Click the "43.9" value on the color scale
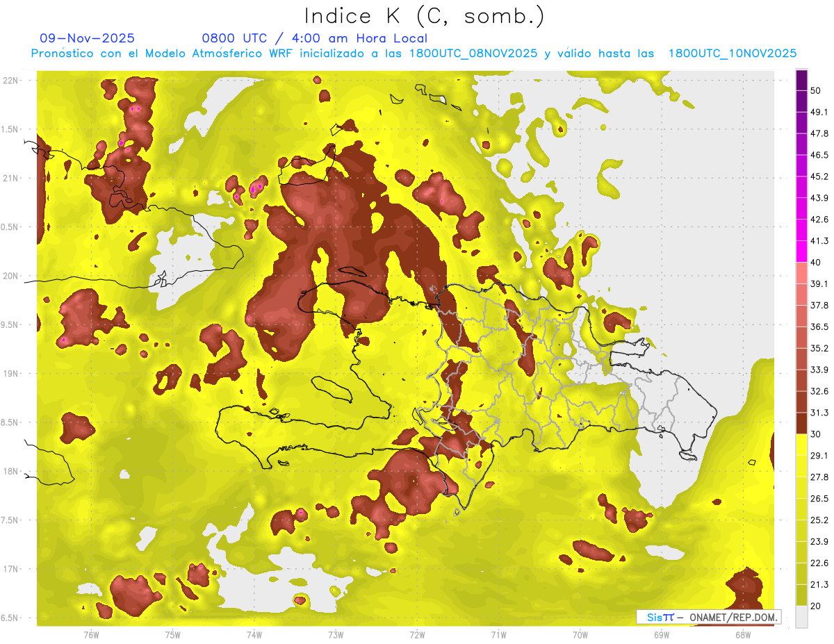 [819, 198]
